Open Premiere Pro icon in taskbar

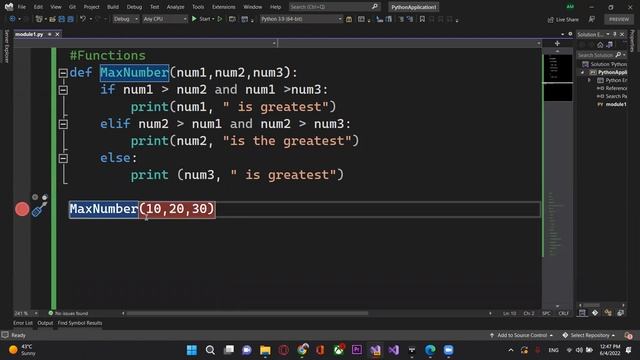pyautogui.click(x=357, y=350)
